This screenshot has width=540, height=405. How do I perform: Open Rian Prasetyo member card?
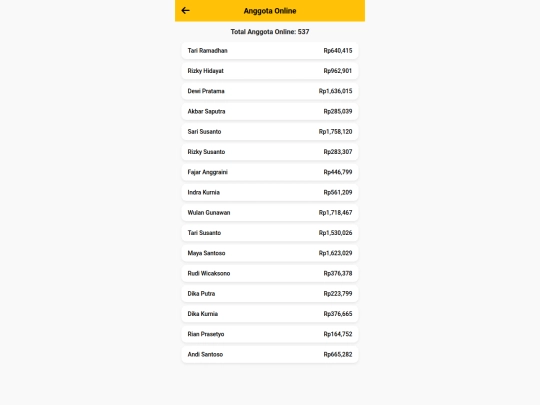pyautogui.click(x=270, y=334)
